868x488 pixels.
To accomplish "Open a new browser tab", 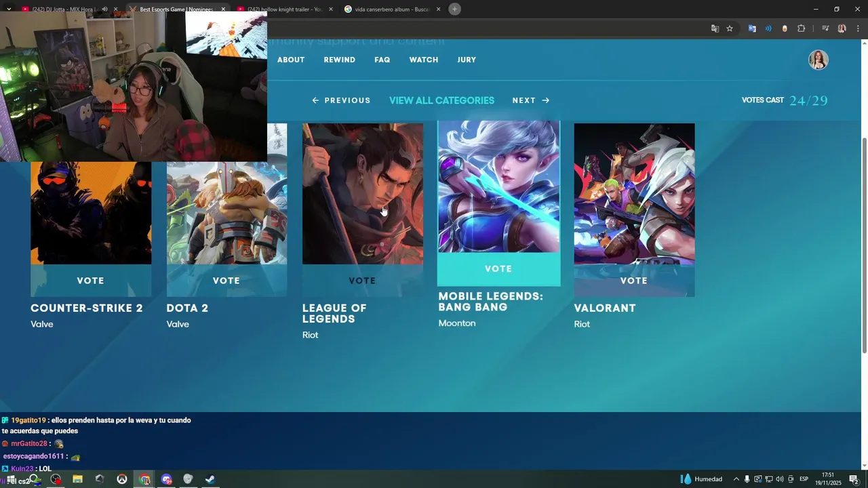I will coord(455,9).
